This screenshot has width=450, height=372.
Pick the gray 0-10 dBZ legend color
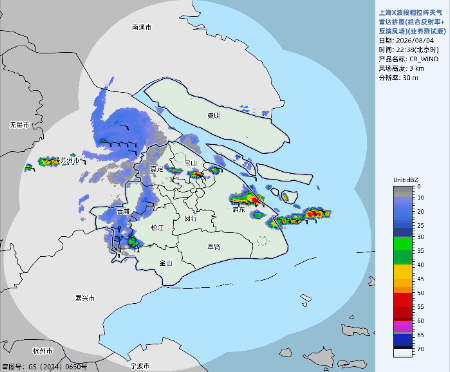click(x=403, y=192)
